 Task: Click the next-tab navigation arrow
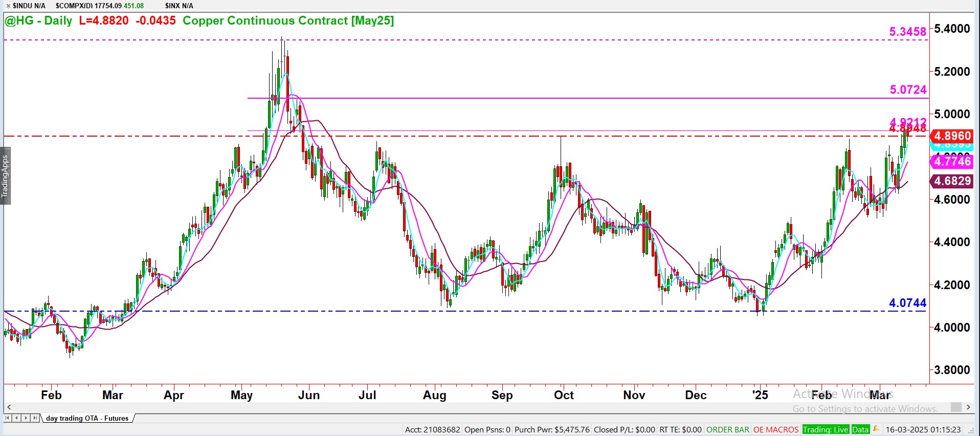point(26,418)
